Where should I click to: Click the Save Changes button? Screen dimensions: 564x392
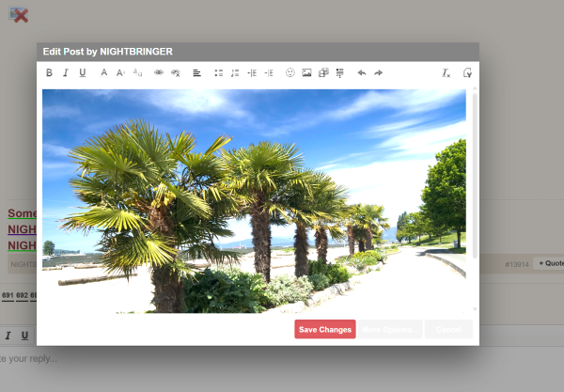pyautogui.click(x=324, y=329)
